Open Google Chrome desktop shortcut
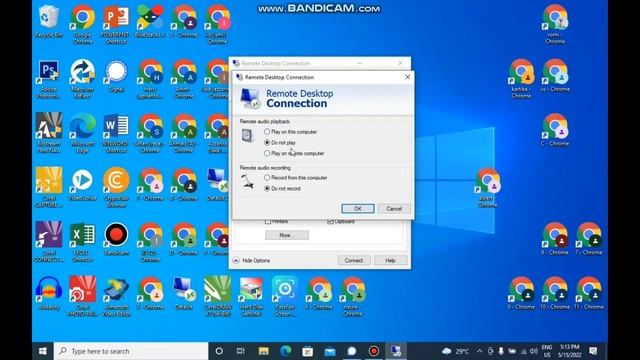The image size is (640, 360). 82,24
